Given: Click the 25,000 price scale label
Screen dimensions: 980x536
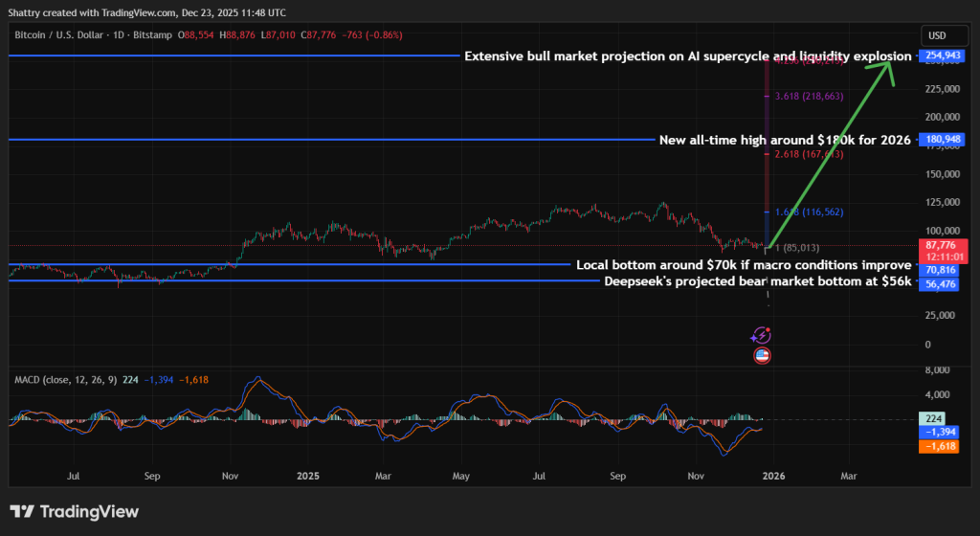Looking at the screenshot, I should pyautogui.click(x=940, y=316).
